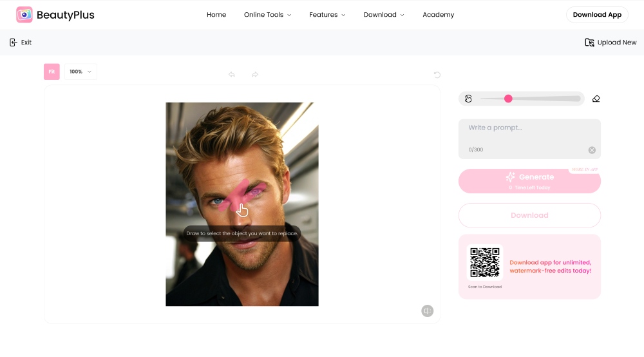Click the brush size slider handle
The image size is (644, 357).
[508, 99]
